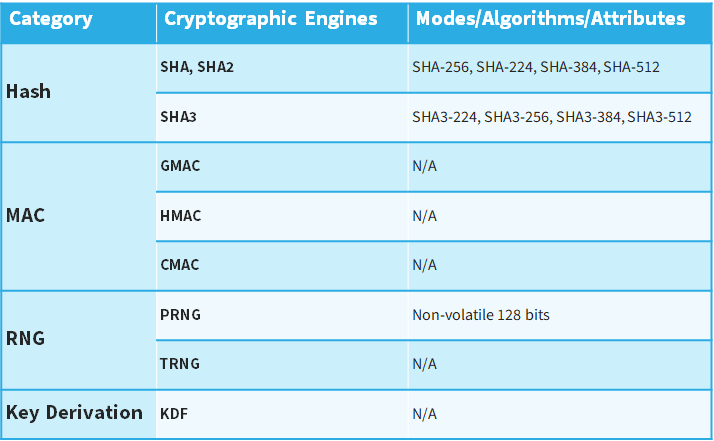Click the SHA3 engine cell
The image size is (714, 441).
pos(178,117)
